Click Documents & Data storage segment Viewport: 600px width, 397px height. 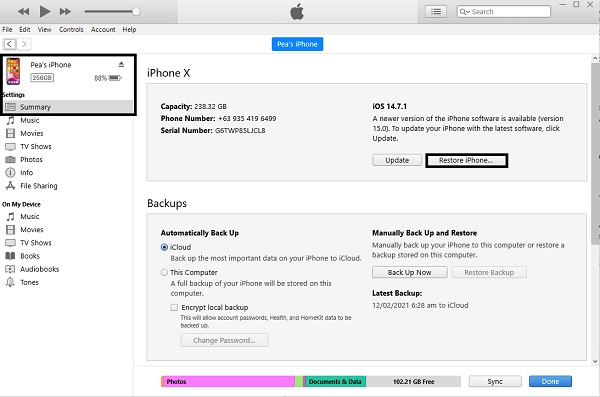tap(335, 382)
